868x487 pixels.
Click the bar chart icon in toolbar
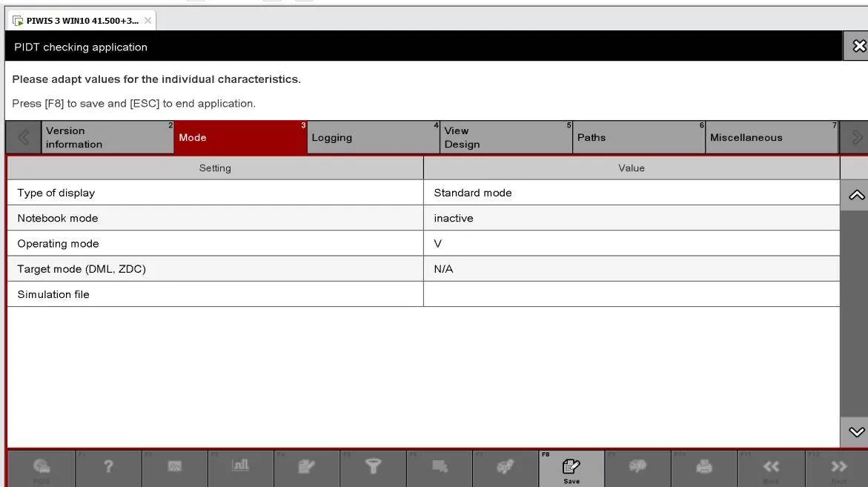(x=240, y=468)
